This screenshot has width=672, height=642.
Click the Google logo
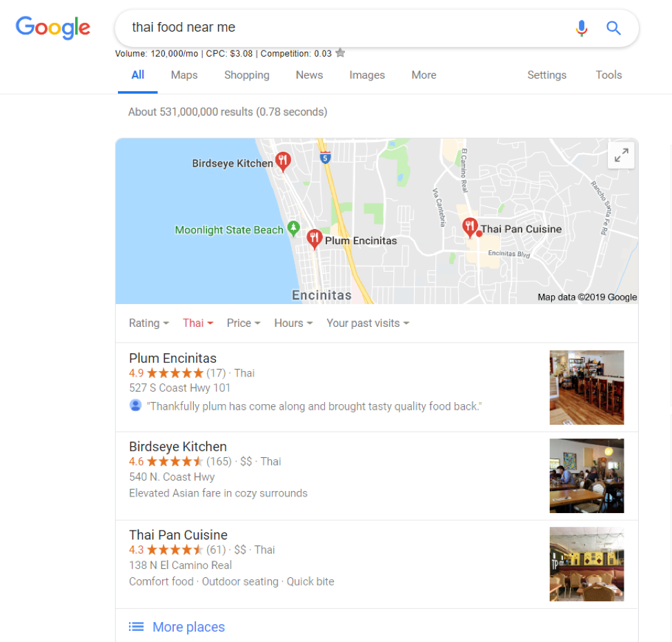[52, 28]
